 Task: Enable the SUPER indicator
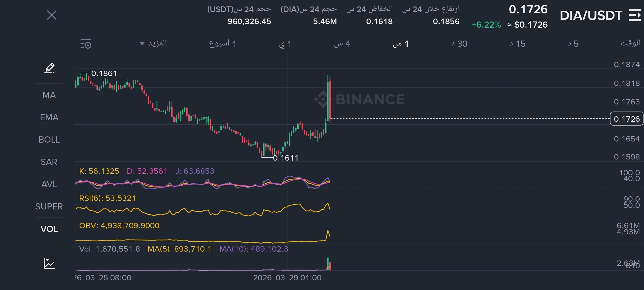[49, 206]
